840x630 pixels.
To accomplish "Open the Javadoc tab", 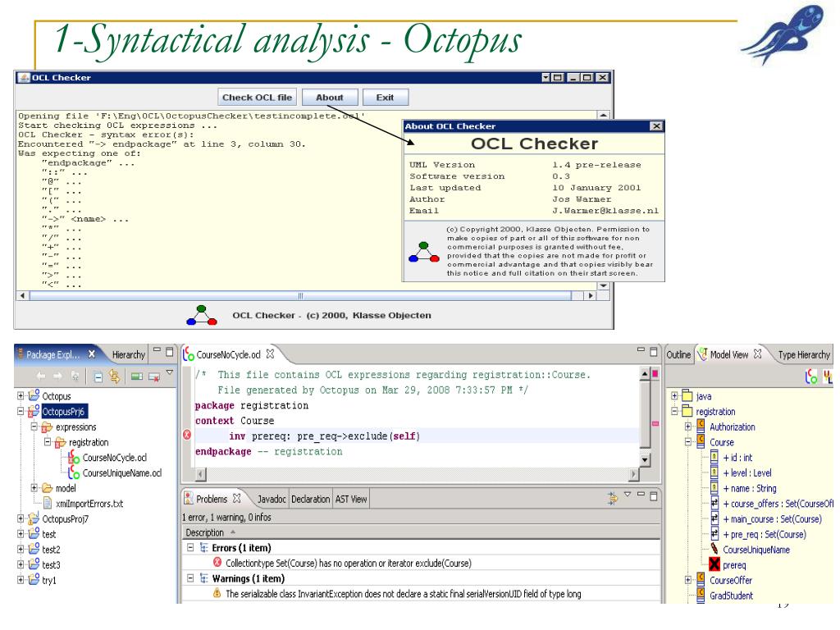I will point(272,499).
